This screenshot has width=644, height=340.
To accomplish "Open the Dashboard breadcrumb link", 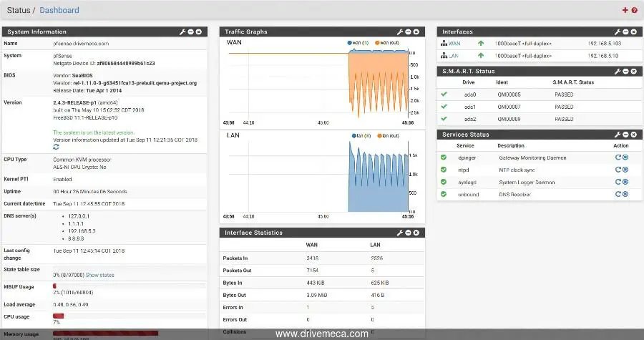I will coord(59,10).
